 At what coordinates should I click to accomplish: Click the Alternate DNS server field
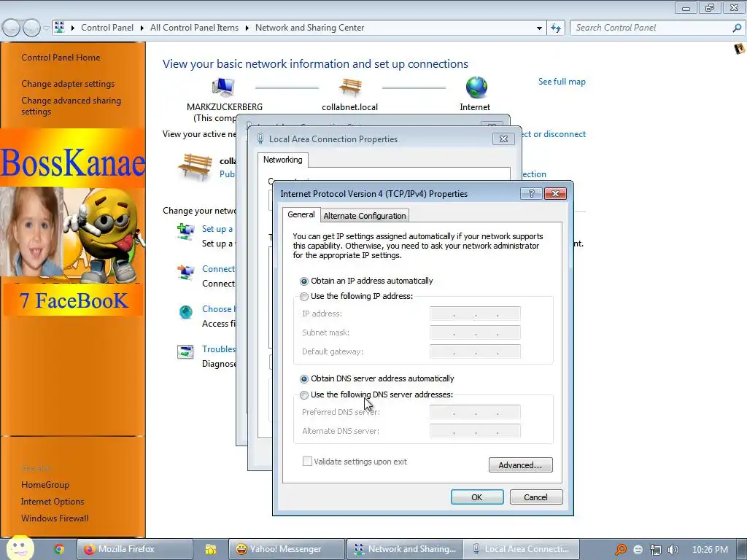coord(475,431)
